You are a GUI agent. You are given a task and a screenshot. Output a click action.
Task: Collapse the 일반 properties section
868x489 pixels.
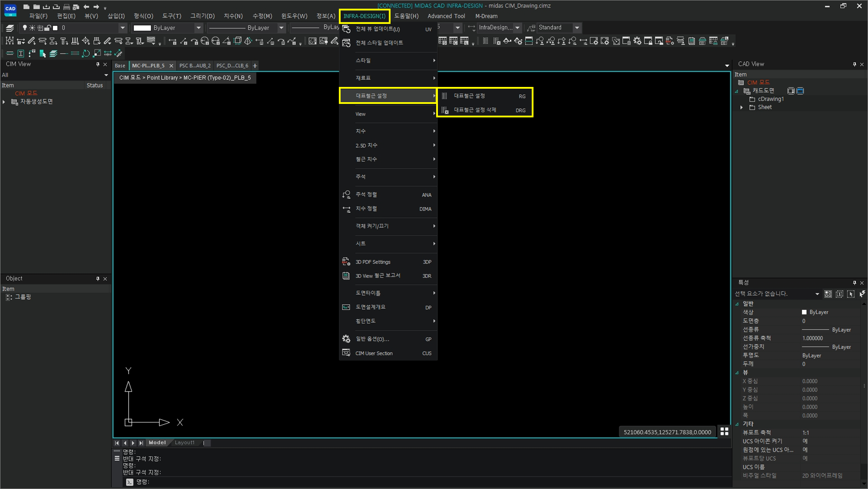coord(737,304)
